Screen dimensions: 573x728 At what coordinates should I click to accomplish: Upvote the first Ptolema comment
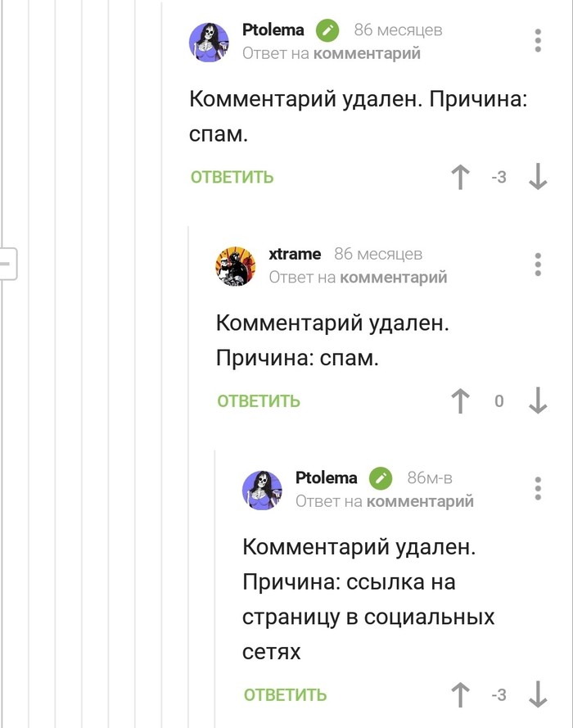[x=461, y=177]
